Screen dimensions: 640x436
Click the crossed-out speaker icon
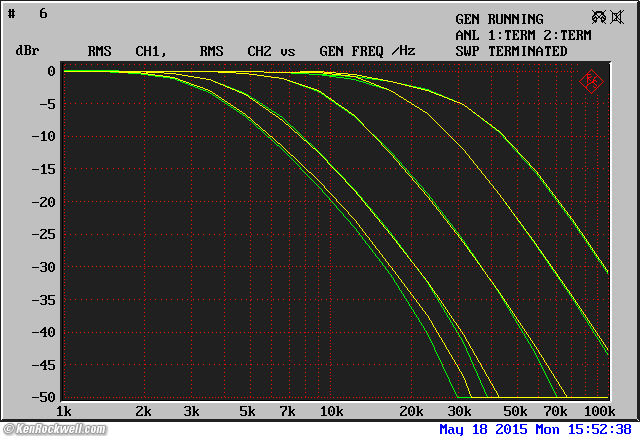[617, 17]
